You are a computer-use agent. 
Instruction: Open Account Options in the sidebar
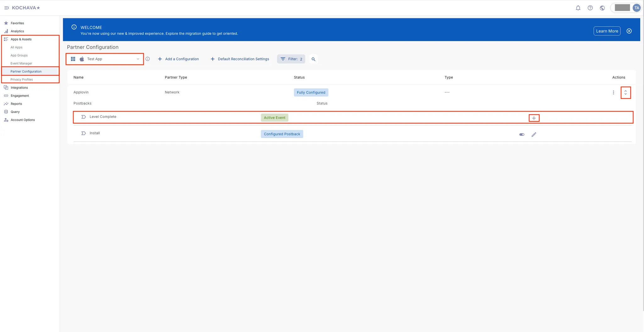[23, 120]
